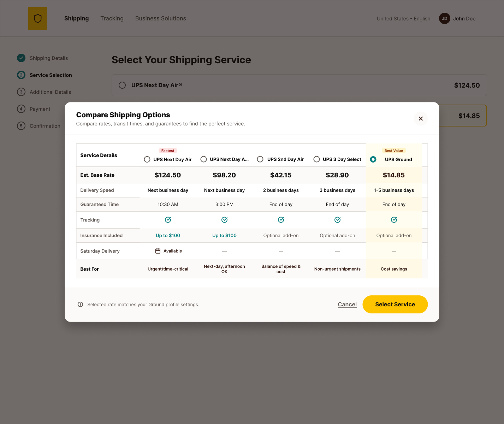Go to the Payment step label

tap(40, 109)
